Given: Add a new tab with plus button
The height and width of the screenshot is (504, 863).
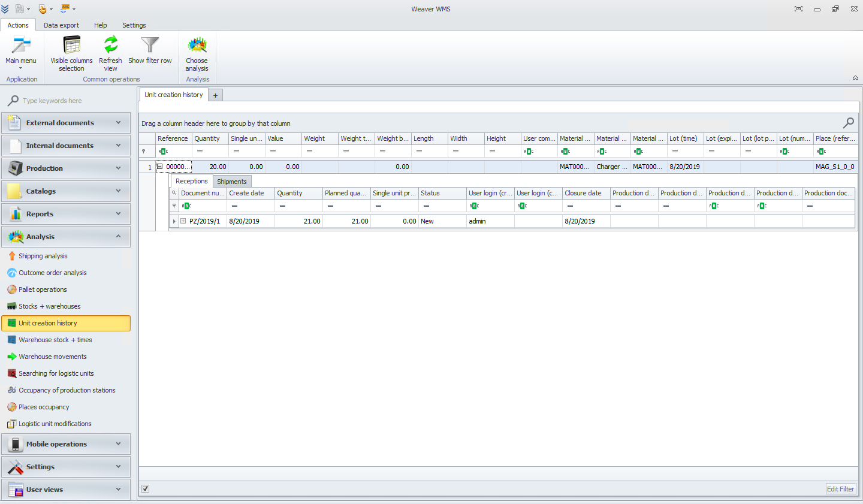Looking at the screenshot, I should (x=216, y=95).
